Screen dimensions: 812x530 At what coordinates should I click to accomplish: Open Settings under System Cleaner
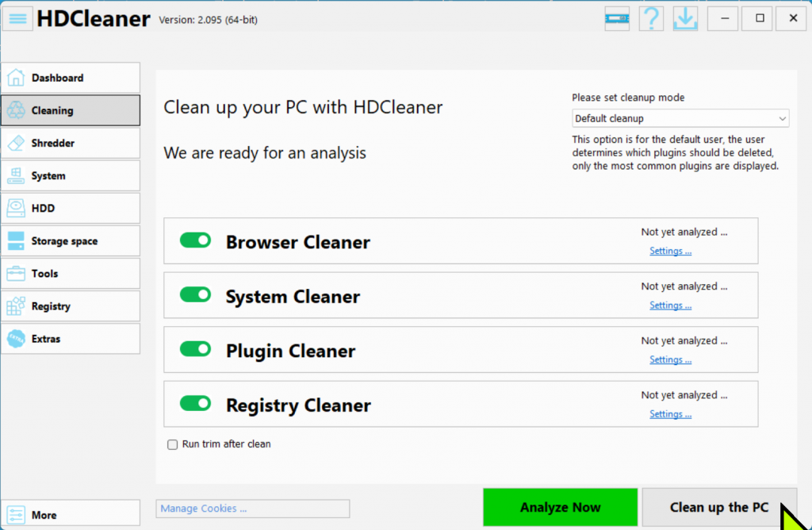coord(670,305)
